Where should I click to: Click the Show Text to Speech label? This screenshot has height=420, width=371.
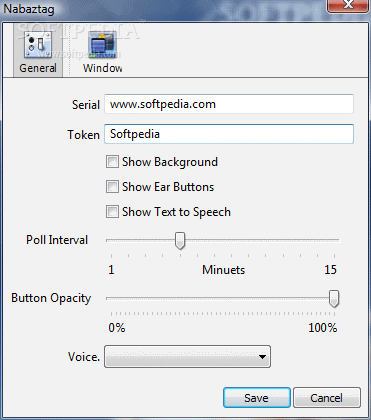point(176,212)
